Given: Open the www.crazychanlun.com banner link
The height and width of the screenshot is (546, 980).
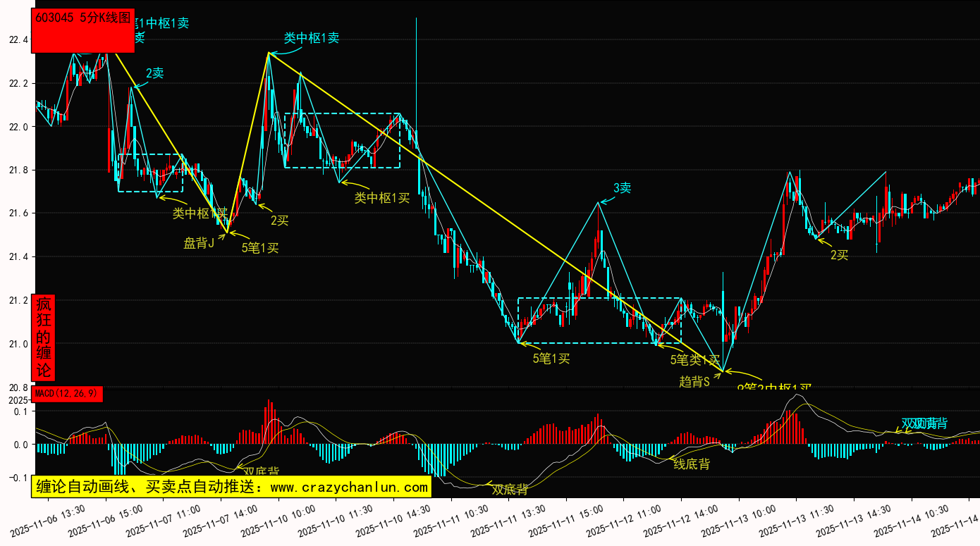Looking at the screenshot, I should (x=231, y=487).
